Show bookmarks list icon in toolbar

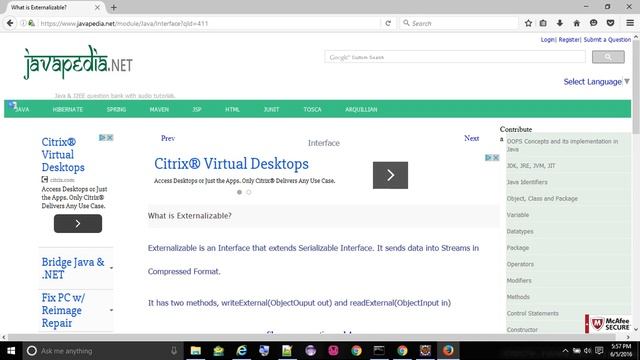coord(543,23)
